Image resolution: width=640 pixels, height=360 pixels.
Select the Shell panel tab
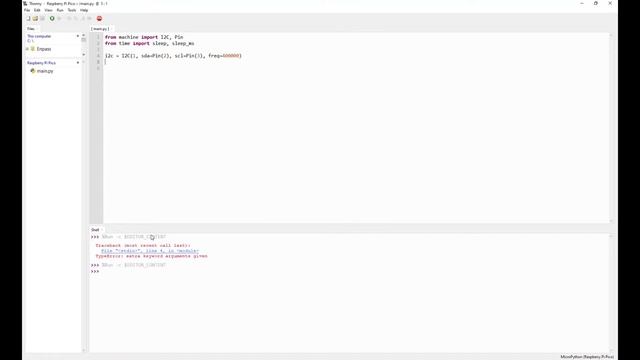[x=95, y=230]
